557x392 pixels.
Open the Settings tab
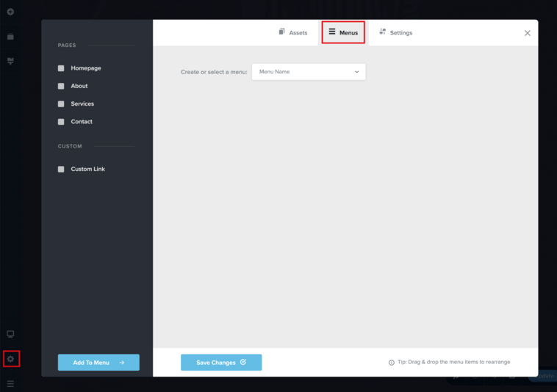[396, 32]
